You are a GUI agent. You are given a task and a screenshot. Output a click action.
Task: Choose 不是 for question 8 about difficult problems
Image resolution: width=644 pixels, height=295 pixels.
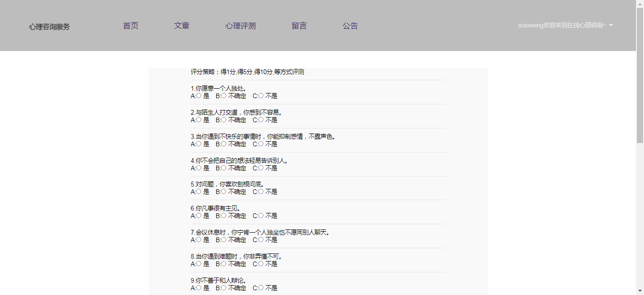pos(261,264)
